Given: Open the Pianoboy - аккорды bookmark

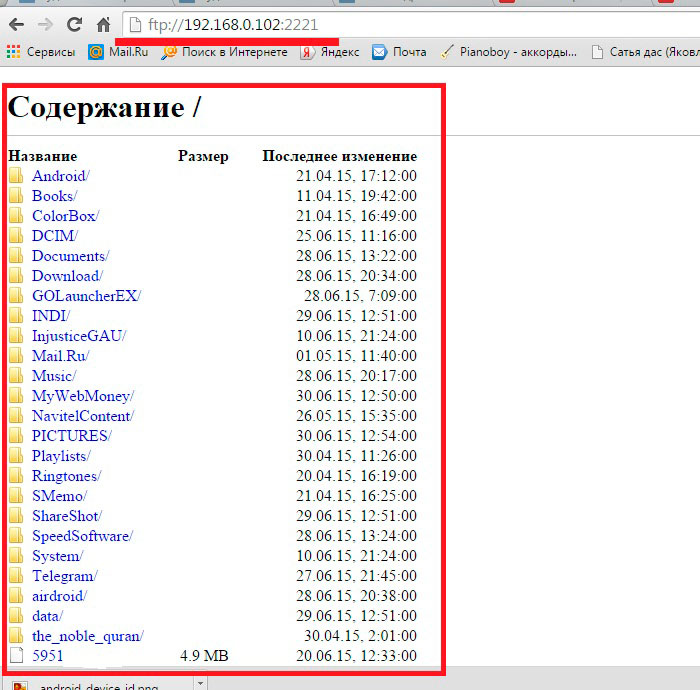Looking at the screenshot, I should (x=508, y=52).
